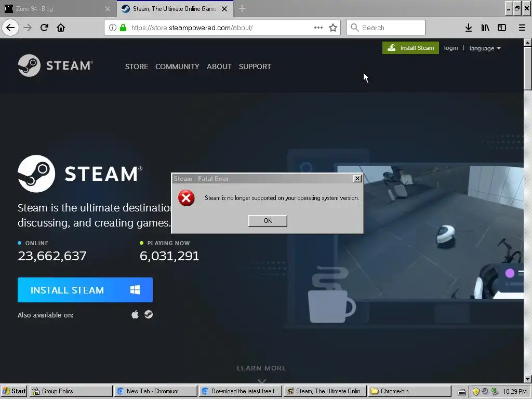This screenshot has height=399, width=532.
Task: Click the large STEAM logo above the tagline
Action: click(80, 174)
